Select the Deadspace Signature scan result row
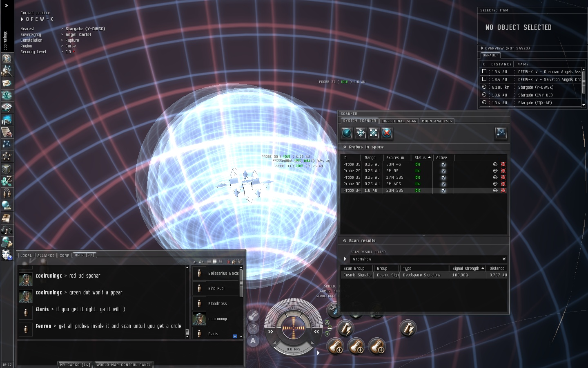588x368 pixels. pyautogui.click(x=423, y=275)
